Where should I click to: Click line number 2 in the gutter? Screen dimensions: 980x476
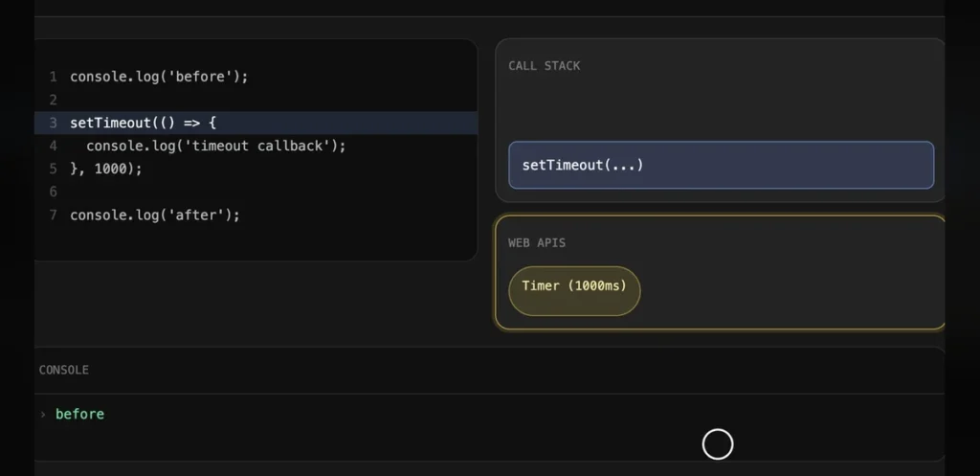coord(54,100)
